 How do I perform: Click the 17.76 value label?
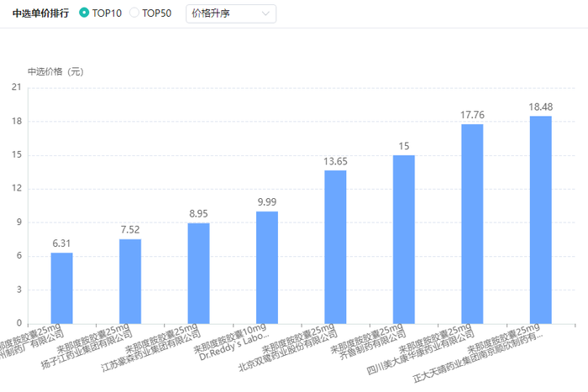pyautogui.click(x=472, y=115)
